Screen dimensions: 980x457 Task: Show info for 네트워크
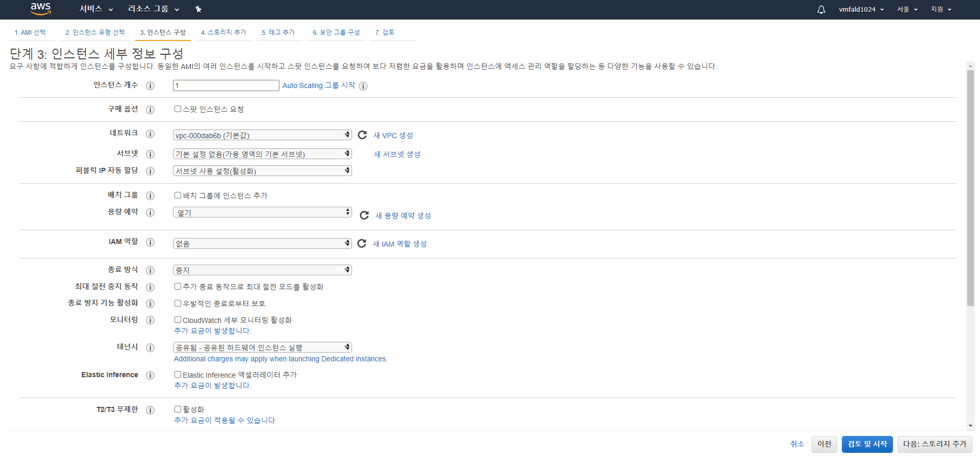(150, 134)
